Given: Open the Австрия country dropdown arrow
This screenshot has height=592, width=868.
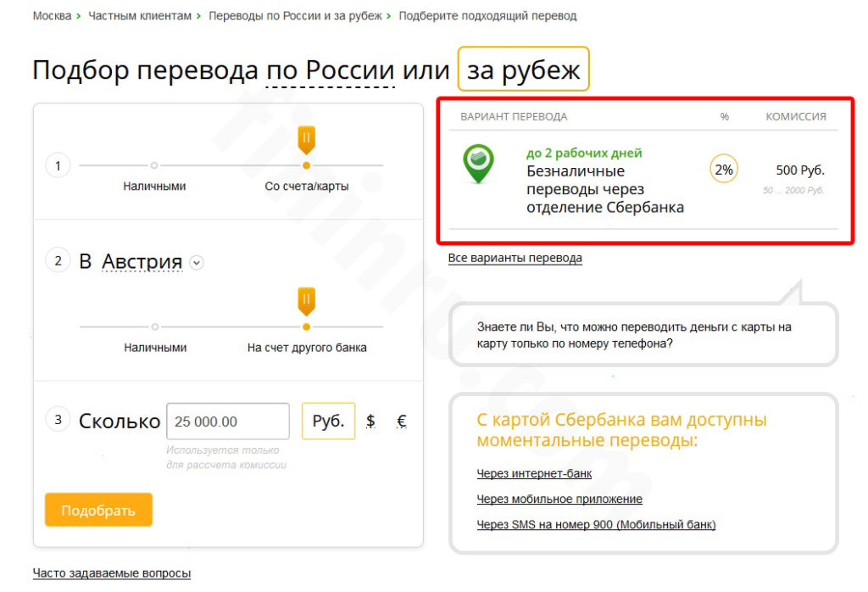Looking at the screenshot, I should pyautogui.click(x=197, y=262).
